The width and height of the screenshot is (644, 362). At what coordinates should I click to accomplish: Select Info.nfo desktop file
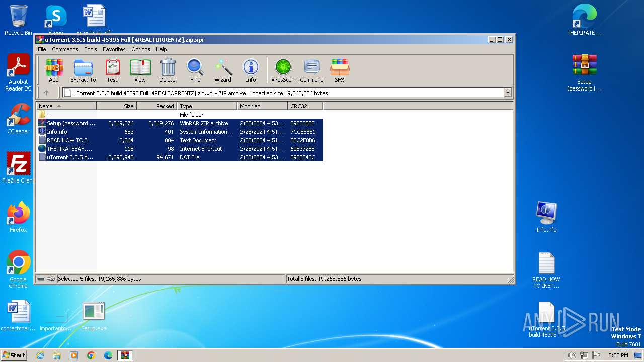(x=546, y=217)
